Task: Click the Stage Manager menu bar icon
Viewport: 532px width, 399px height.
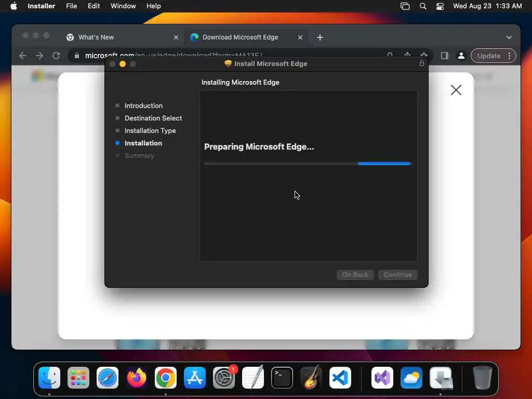Action: pos(405,6)
